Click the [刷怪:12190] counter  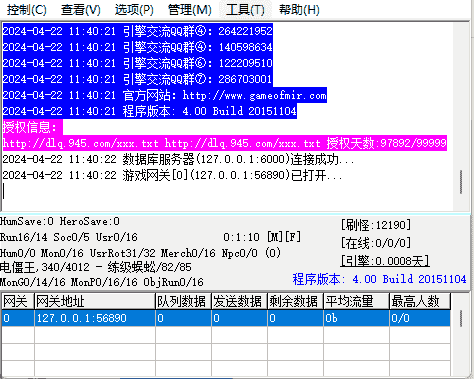point(376,225)
